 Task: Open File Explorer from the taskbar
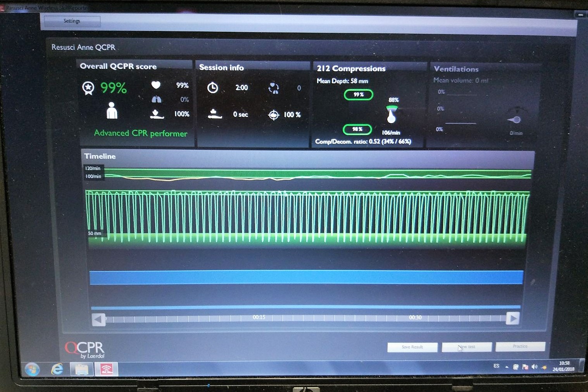tap(82, 370)
